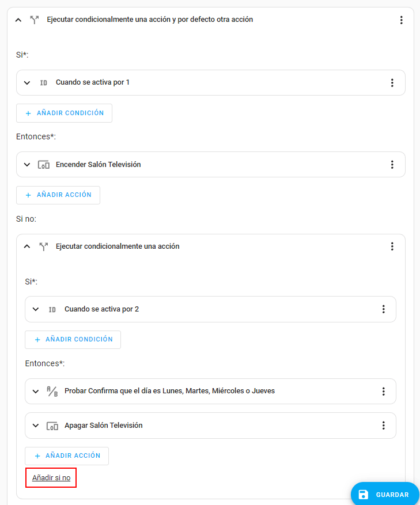Click 'Añadir acción' below Encender Salón Televisión
The height and width of the screenshot is (505, 420).
click(x=58, y=195)
